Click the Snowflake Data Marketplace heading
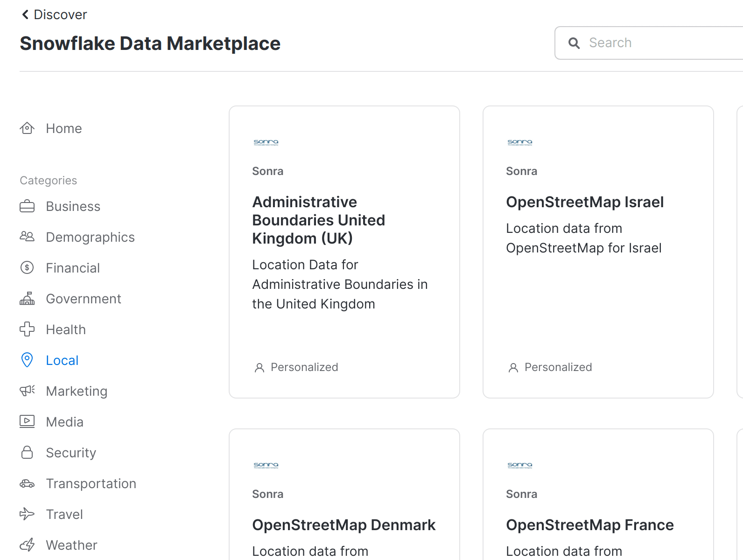This screenshot has width=743, height=560. point(150,43)
